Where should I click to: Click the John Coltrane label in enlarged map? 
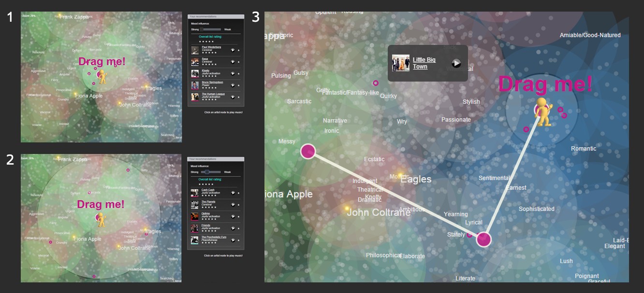pyautogui.click(x=379, y=212)
